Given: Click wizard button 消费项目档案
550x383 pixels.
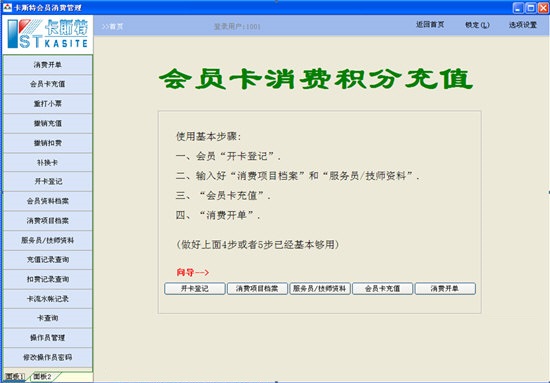Looking at the screenshot, I should tap(257, 289).
